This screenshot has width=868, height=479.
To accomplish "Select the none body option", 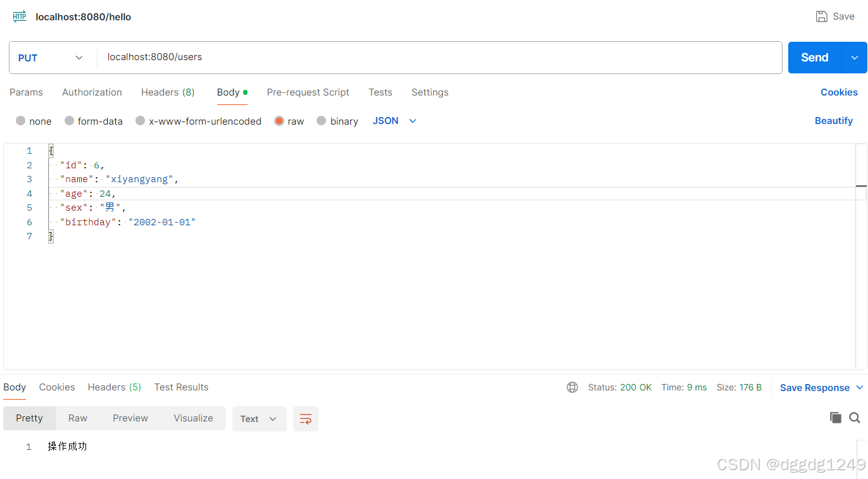I will pyautogui.click(x=33, y=121).
